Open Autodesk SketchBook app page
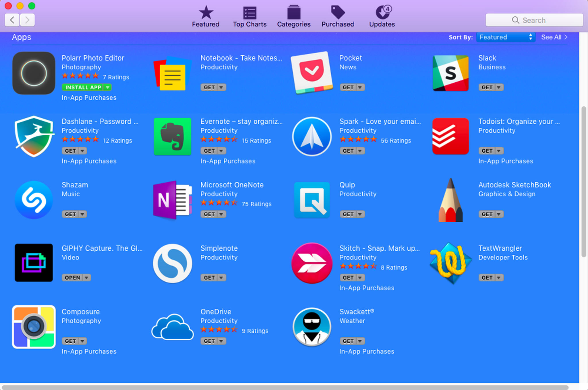 coord(514,185)
